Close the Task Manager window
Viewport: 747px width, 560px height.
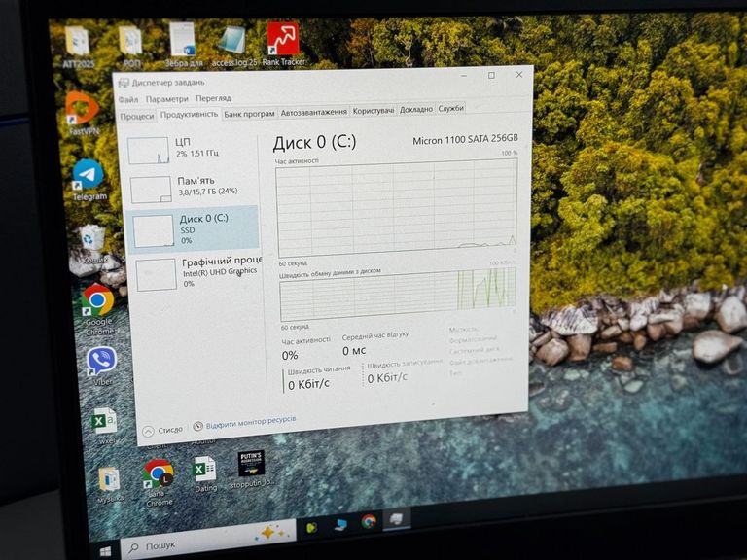pyautogui.click(x=519, y=74)
